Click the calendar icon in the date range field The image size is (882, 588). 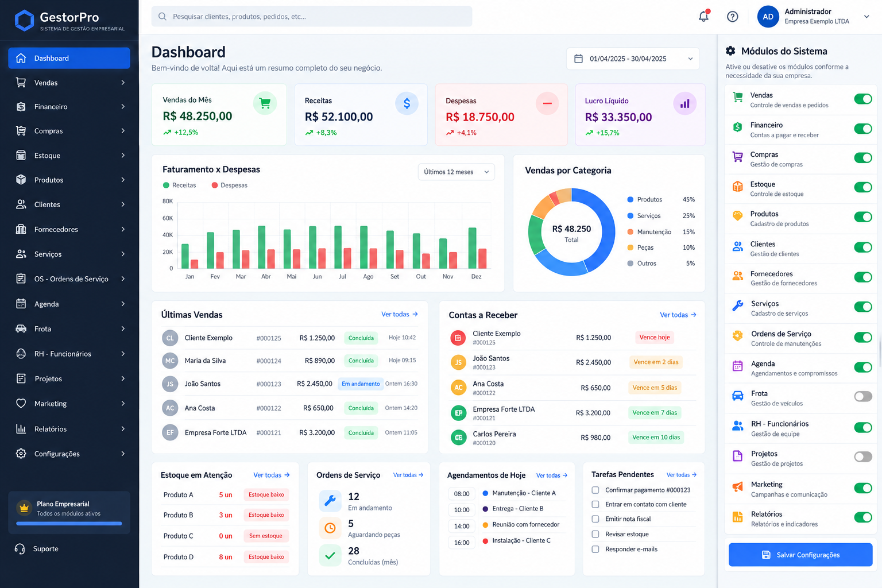coord(579,59)
